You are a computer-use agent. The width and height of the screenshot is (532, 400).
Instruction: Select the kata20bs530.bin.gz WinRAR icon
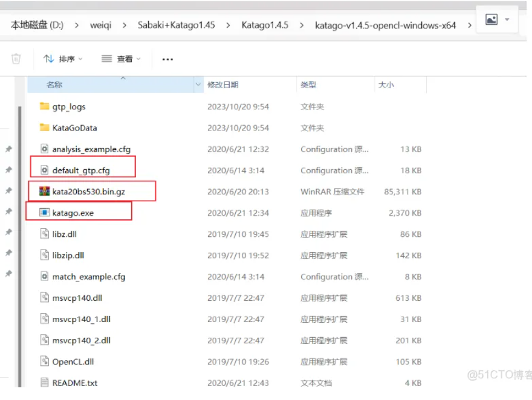(x=45, y=191)
